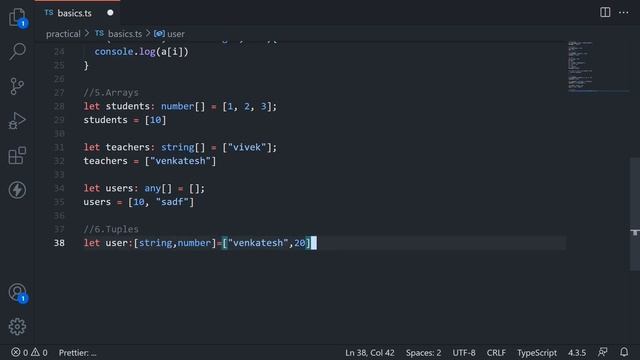Click the user symbol breadcrumb
Viewport: 640px width, 360px height.
(169, 34)
